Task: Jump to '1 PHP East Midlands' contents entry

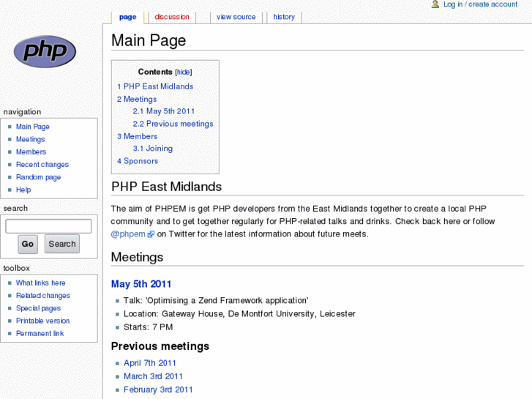Action: 155,86
